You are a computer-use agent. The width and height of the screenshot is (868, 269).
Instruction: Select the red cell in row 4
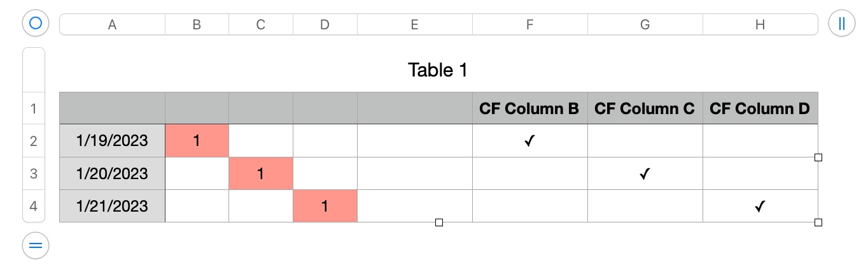click(x=325, y=206)
